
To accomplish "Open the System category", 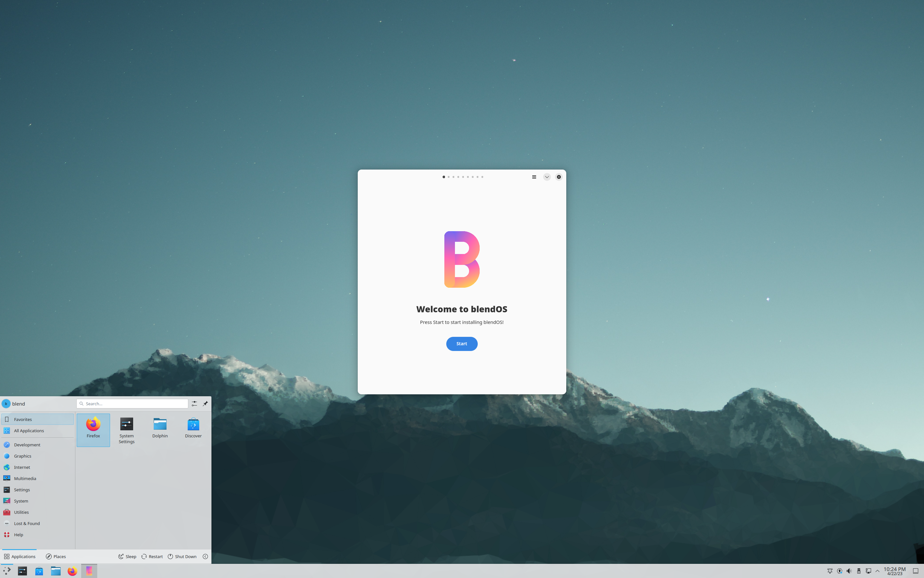I will click(38, 501).
